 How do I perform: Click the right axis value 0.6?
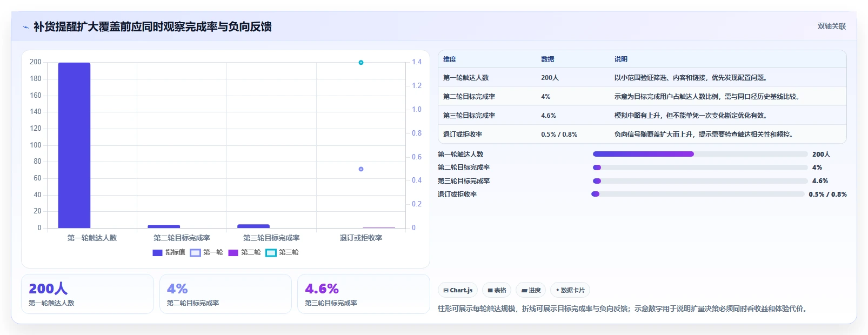[417, 157]
